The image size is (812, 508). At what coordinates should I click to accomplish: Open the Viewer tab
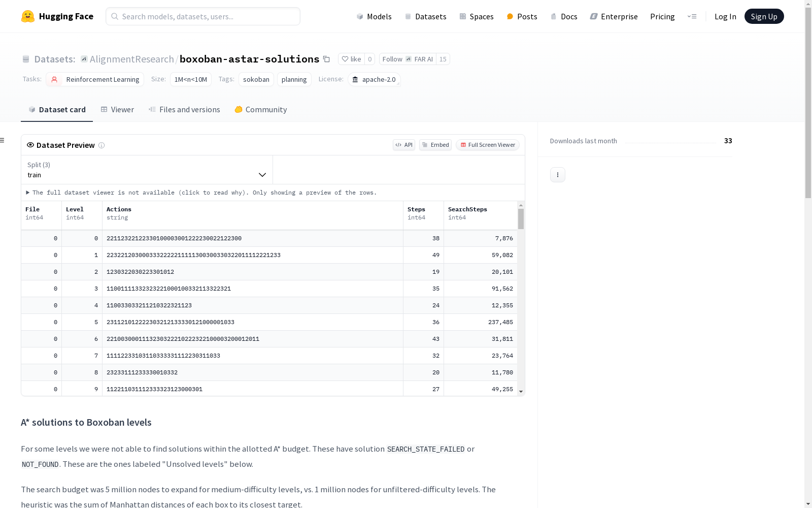coord(117,110)
